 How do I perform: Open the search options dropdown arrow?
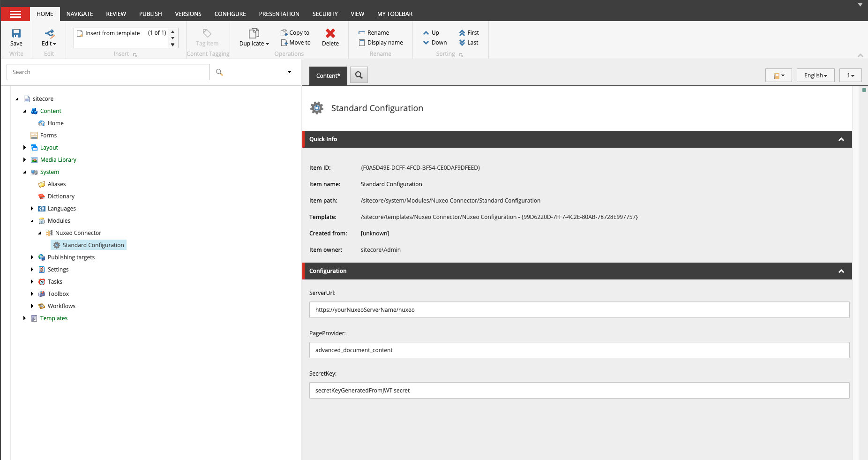point(289,72)
